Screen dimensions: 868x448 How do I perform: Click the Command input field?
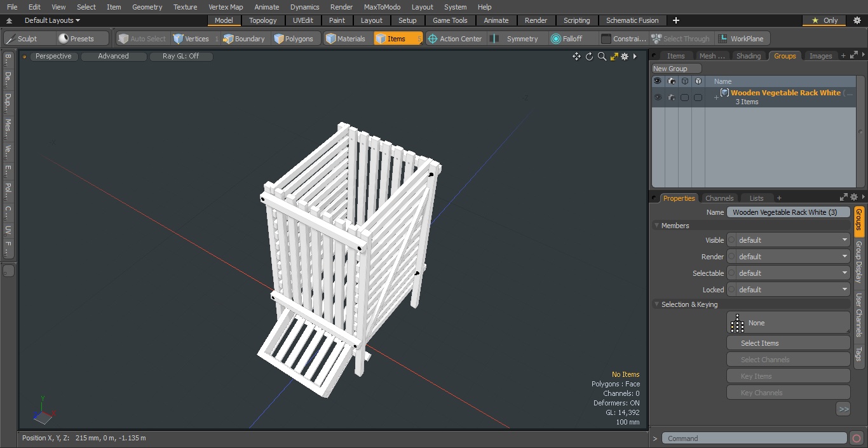[x=754, y=438]
